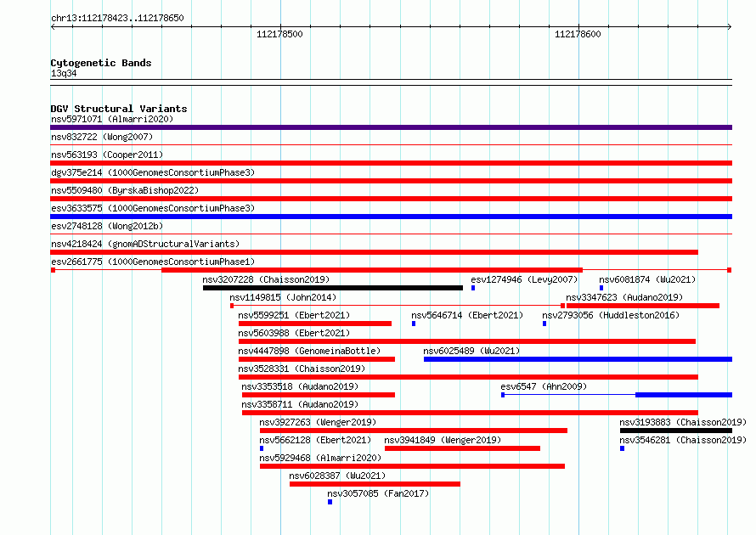Select the blue nsv6025489 variant bar

coord(578,359)
